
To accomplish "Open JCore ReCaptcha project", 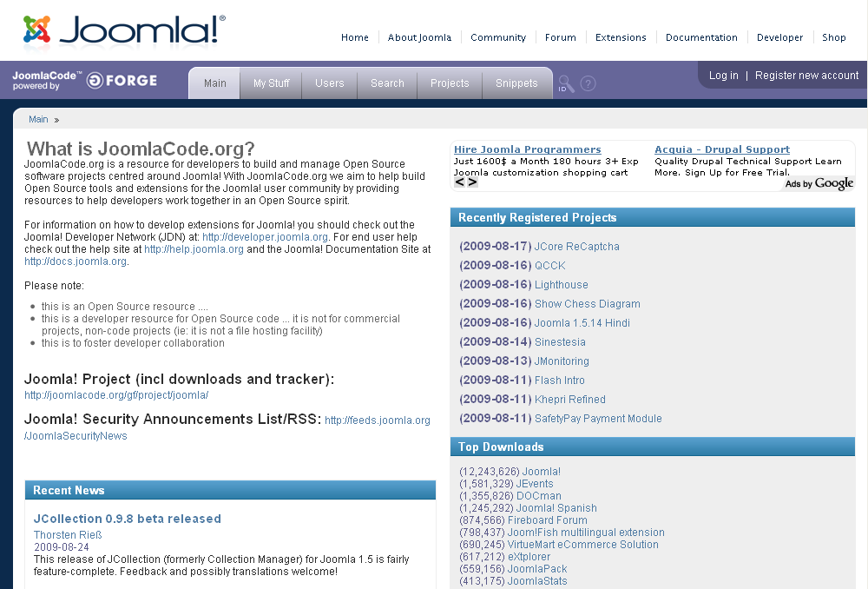I will coord(577,247).
